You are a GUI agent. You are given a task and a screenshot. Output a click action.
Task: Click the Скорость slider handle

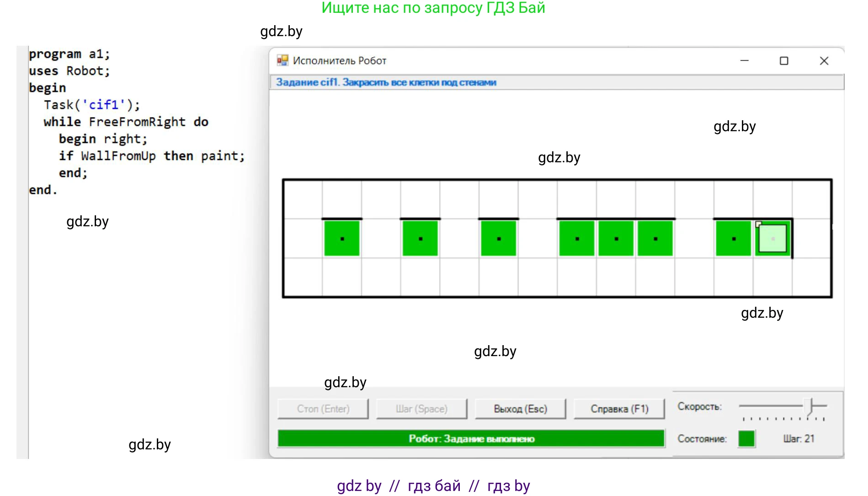(810, 405)
